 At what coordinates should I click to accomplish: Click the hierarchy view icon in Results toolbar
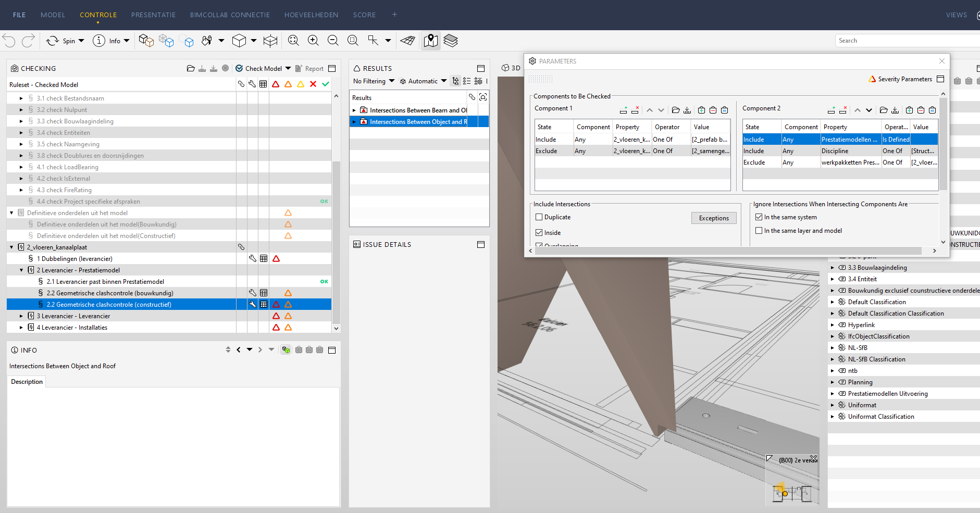click(x=456, y=81)
